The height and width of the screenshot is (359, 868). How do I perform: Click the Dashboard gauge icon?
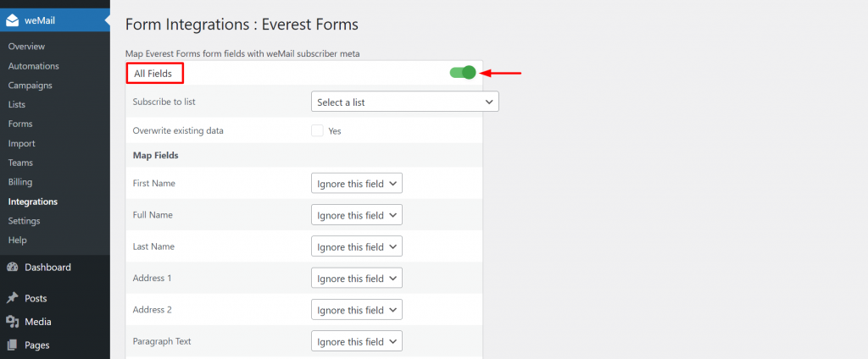[12, 268]
